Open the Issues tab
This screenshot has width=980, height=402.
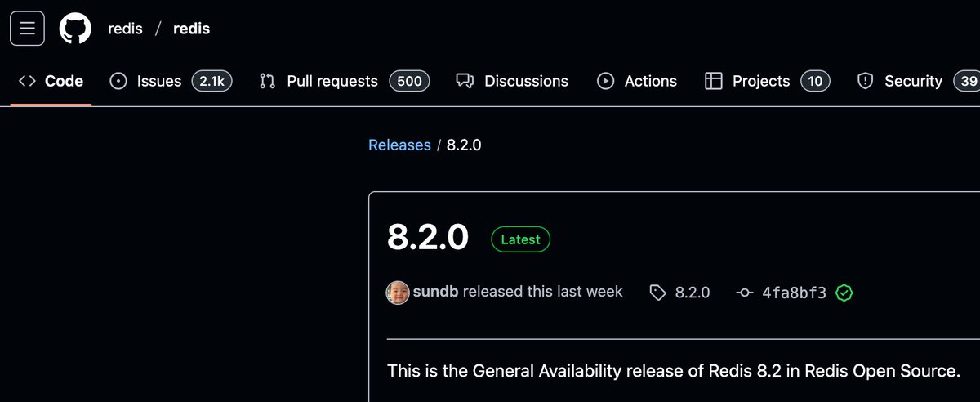(171, 81)
